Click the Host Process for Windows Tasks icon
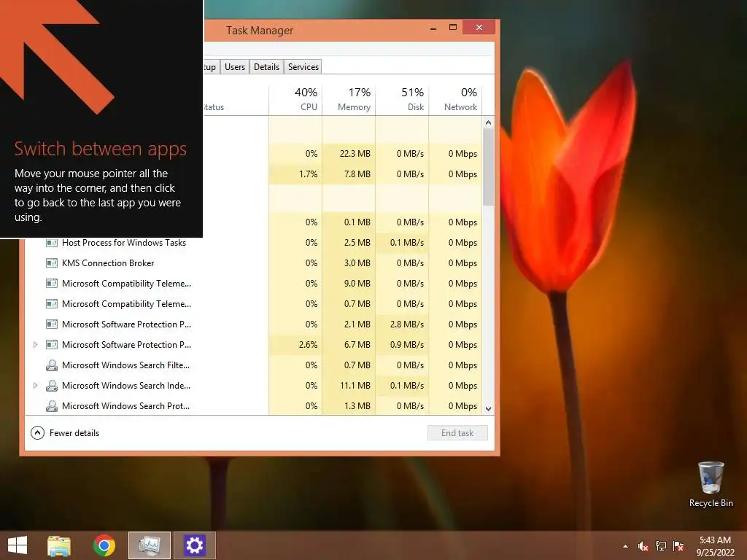747x560 pixels. (x=52, y=243)
